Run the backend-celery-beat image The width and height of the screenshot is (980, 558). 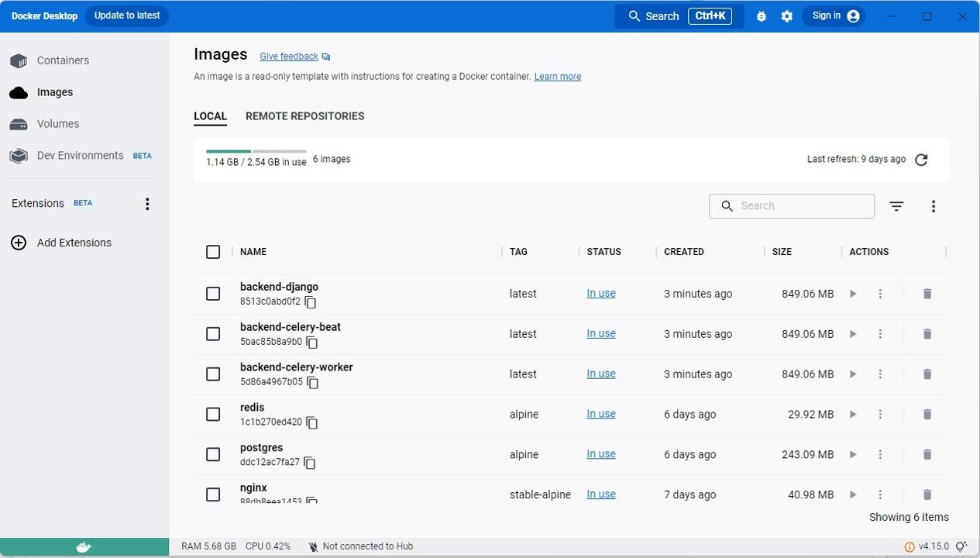853,334
